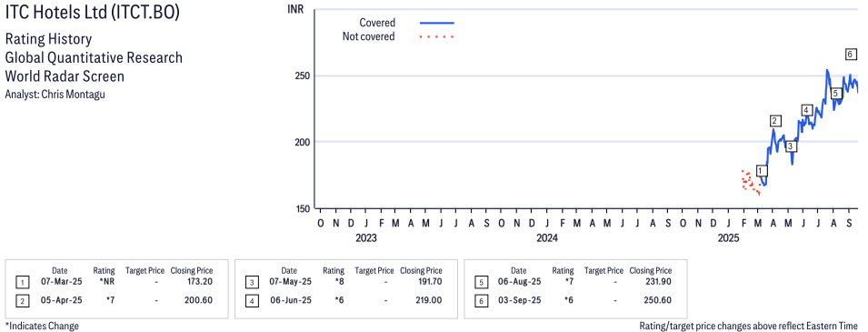Click the 2025 year label on axis
This screenshot has height=332, width=868.
729,238
